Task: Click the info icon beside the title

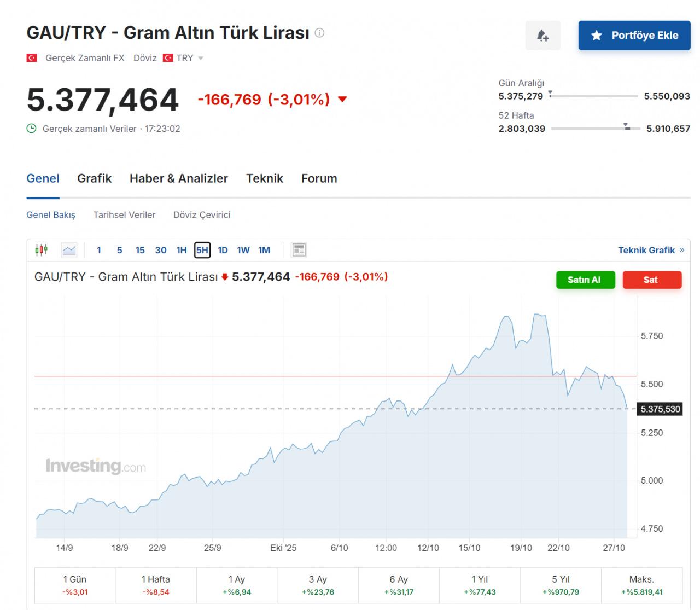Action: 320,33
